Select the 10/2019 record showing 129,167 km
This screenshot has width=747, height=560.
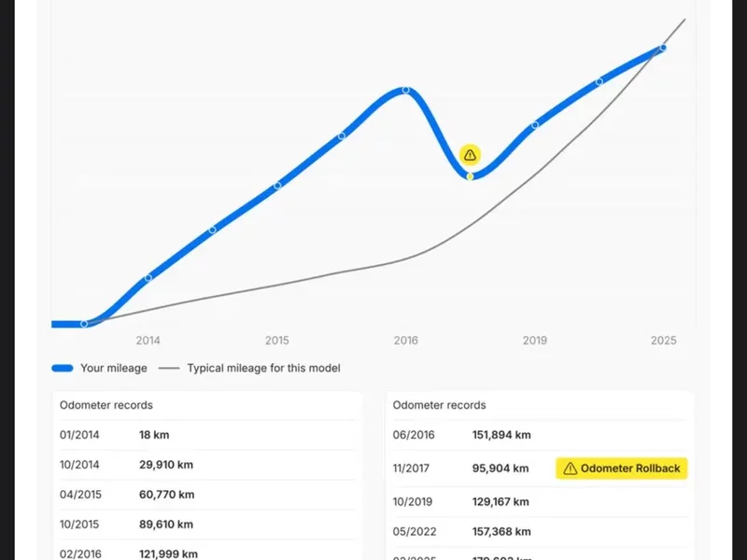pyautogui.click(x=540, y=502)
